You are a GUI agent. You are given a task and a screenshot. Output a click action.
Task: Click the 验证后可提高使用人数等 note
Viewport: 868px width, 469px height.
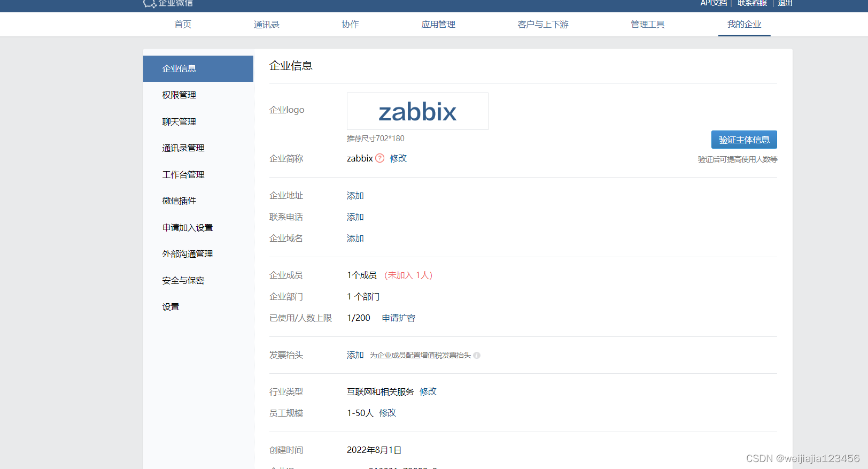point(738,159)
